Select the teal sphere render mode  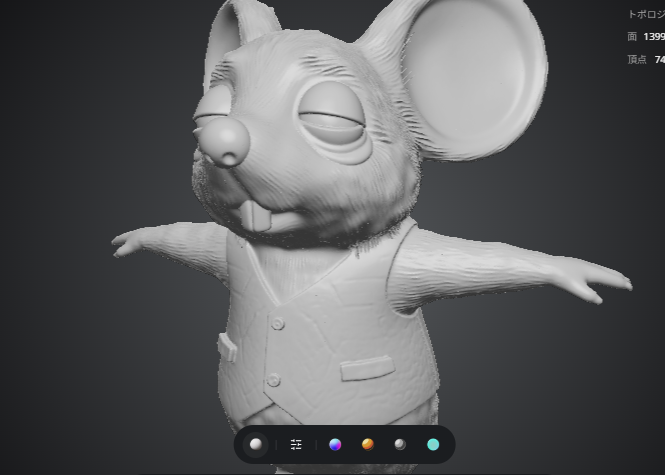tap(433, 444)
